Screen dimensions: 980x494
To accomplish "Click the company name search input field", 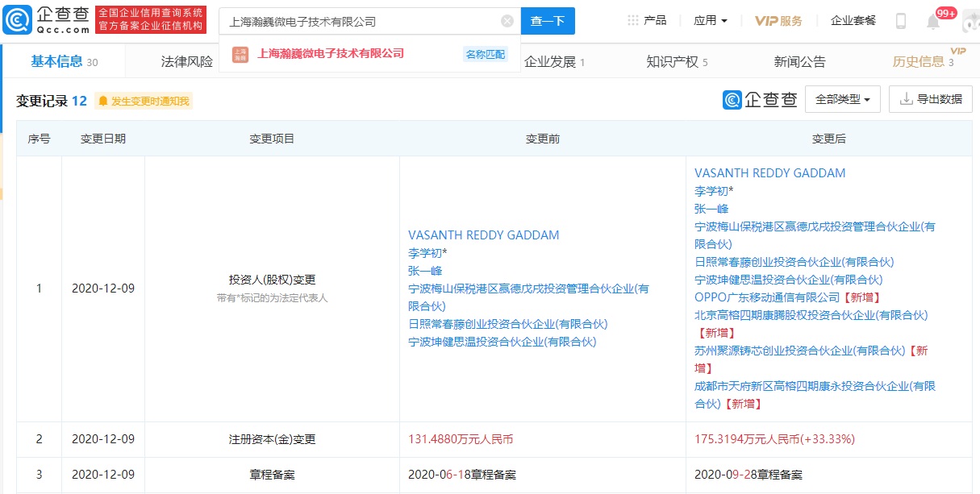I will (360, 22).
